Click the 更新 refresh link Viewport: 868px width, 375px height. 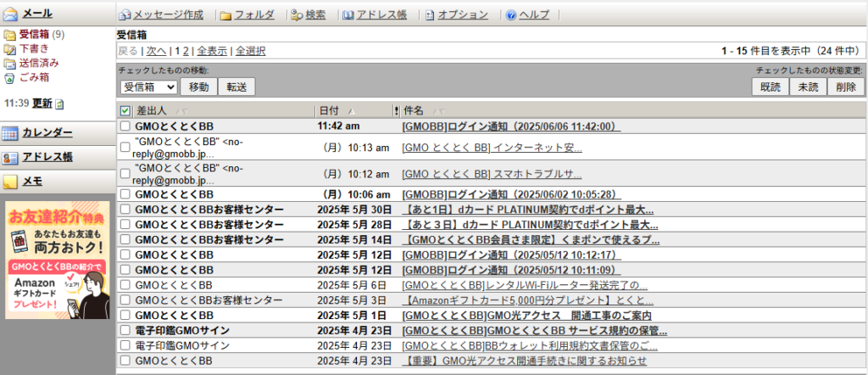42,104
